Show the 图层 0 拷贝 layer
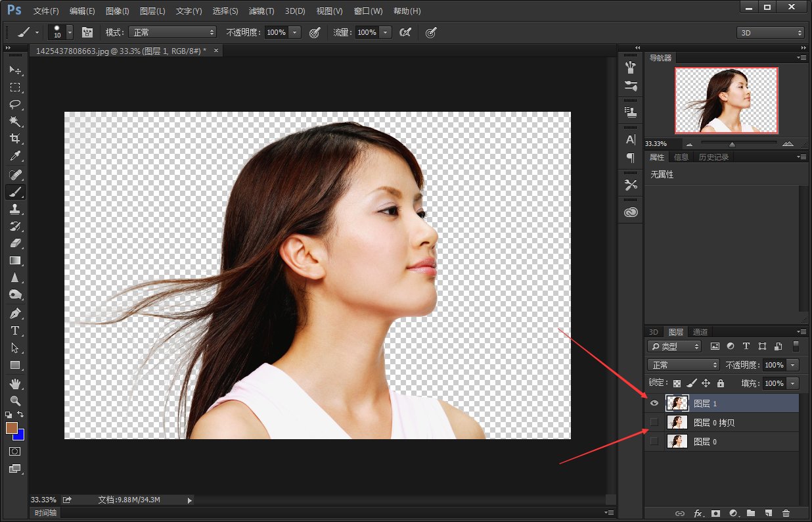Image resolution: width=812 pixels, height=522 pixels. click(x=654, y=422)
